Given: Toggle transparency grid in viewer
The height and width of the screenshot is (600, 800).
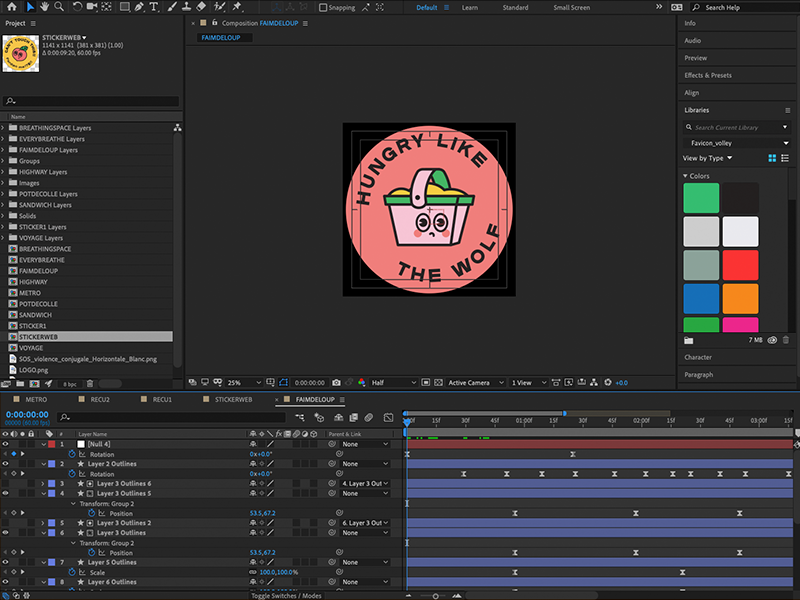Looking at the screenshot, I should point(438,382).
